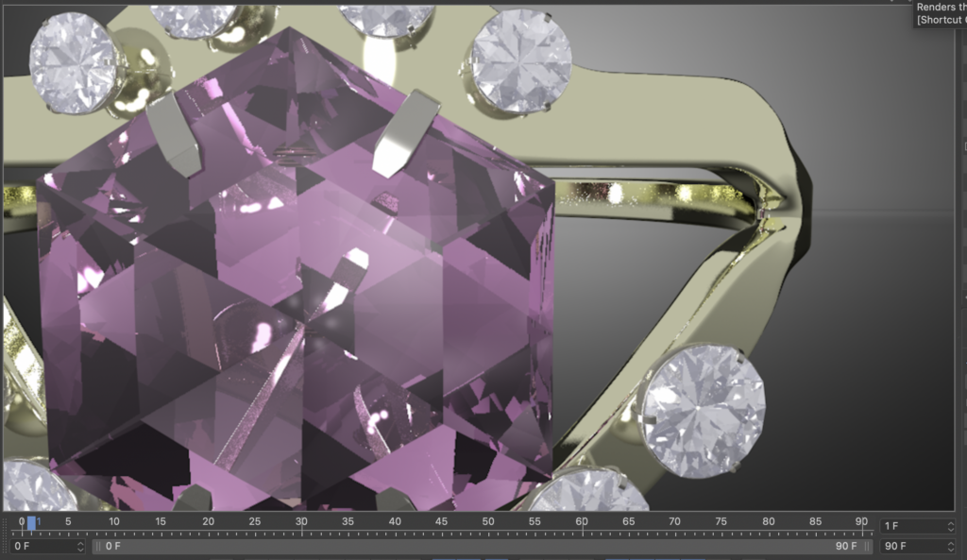Click the stepper arrows on end 90 F field
The height and width of the screenshot is (560, 967).
949,546
